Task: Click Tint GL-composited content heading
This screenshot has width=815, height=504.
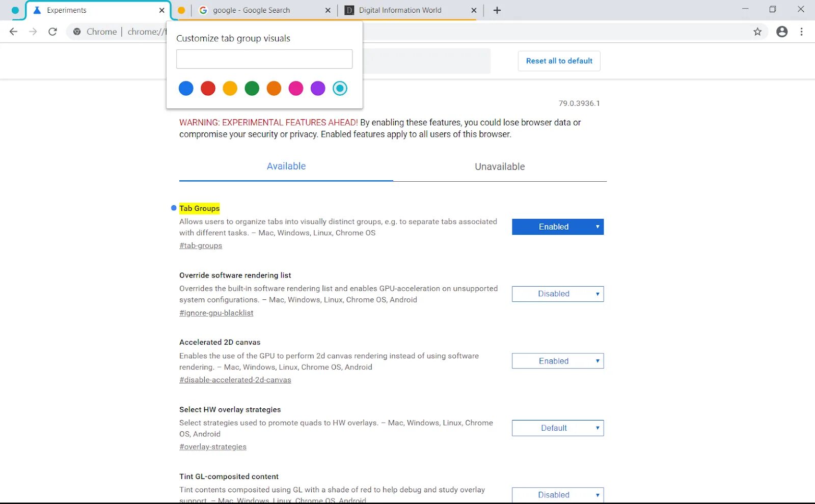Action: [x=229, y=477]
